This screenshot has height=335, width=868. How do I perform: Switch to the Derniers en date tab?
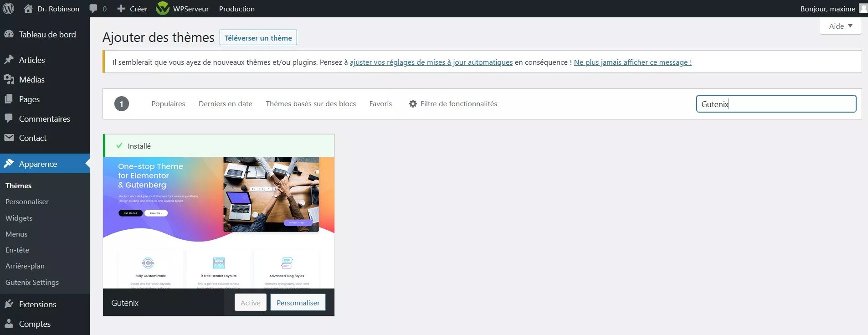coord(226,104)
